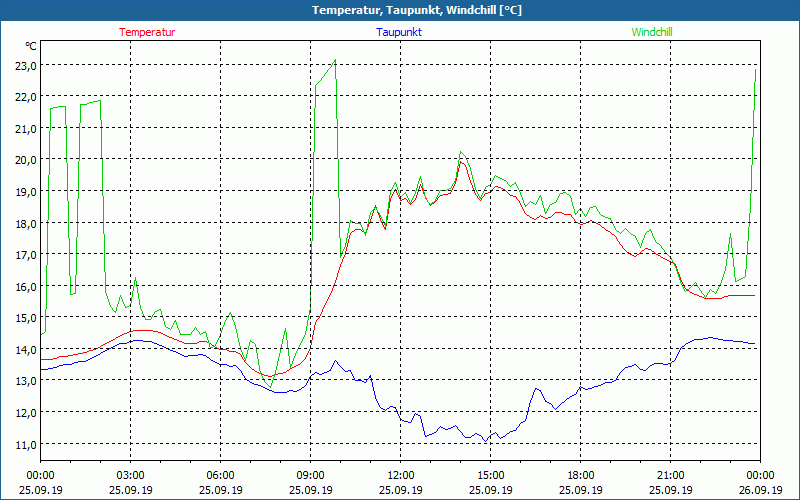Viewport: 800px width, 500px height.
Task: Choose the green Windchill legend label
Action: coord(652,32)
